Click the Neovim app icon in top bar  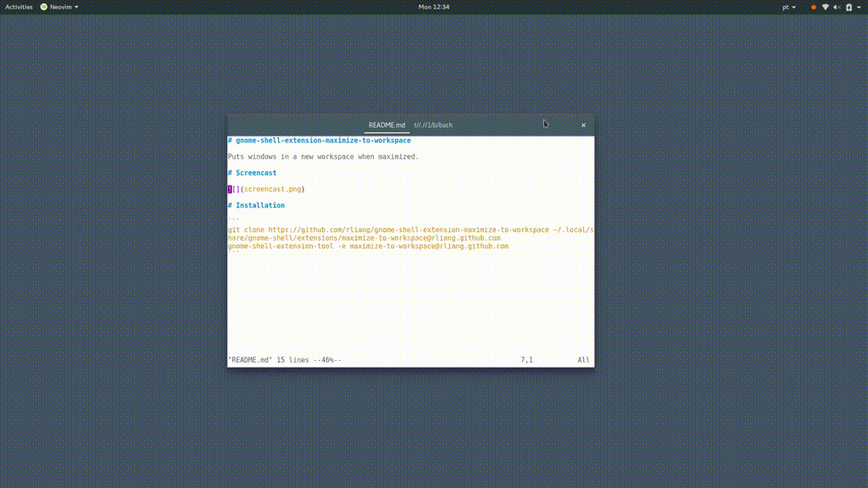44,7
